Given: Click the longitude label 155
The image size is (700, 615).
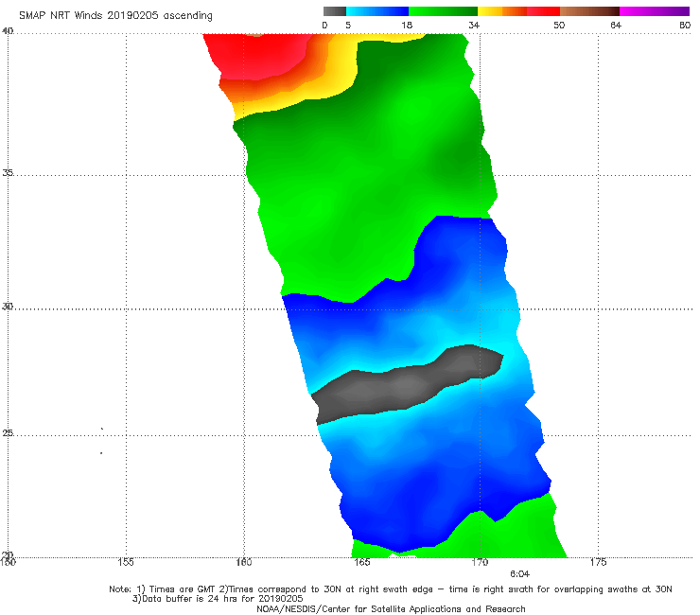Looking at the screenshot, I should pyautogui.click(x=126, y=562).
